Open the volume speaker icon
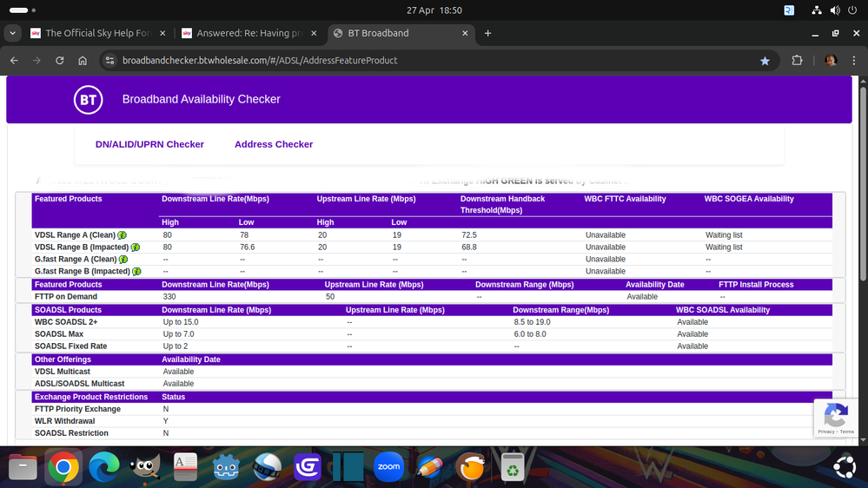 pyautogui.click(x=835, y=10)
